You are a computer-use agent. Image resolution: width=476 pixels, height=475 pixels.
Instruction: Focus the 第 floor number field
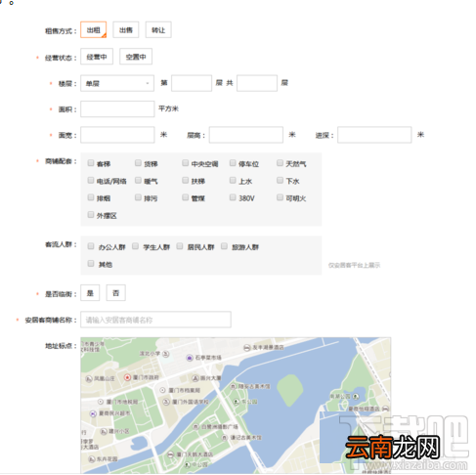(x=192, y=83)
